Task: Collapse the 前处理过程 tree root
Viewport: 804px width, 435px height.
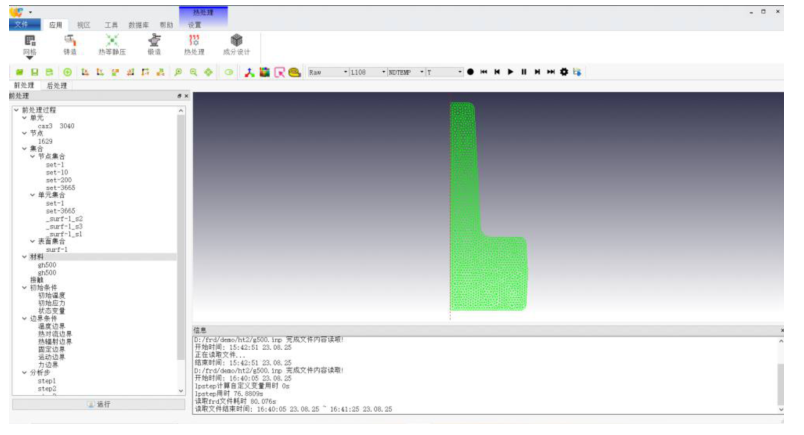Action: coord(16,110)
